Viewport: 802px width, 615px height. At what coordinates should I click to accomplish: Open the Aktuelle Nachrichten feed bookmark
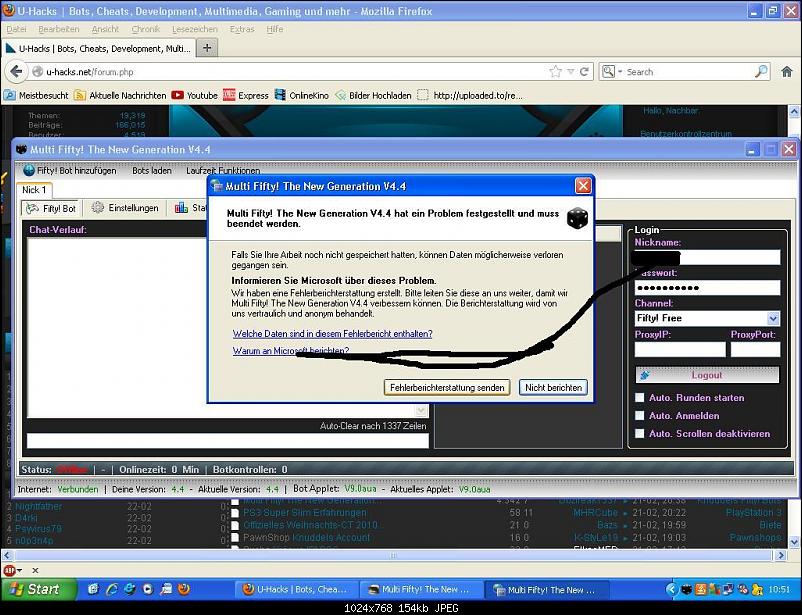point(120,95)
